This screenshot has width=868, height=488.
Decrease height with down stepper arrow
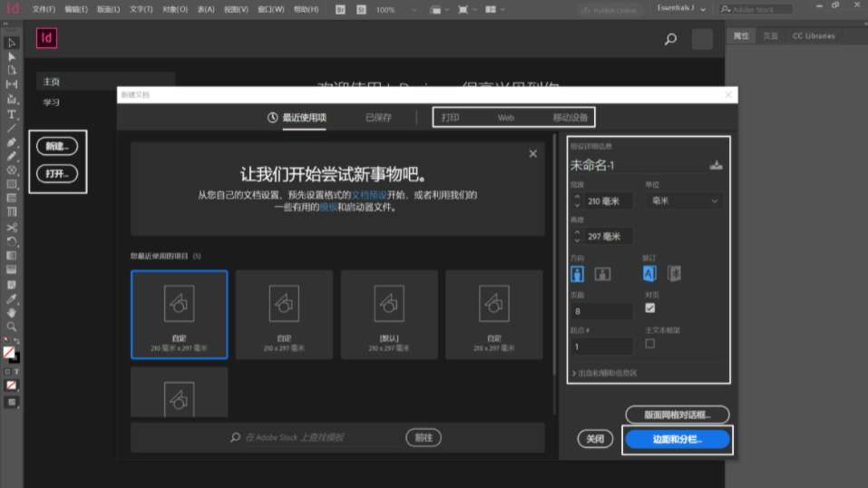(x=577, y=240)
